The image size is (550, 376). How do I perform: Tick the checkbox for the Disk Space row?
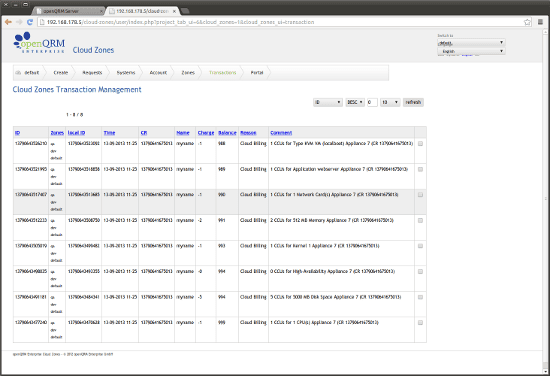pyautogui.click(x=420, y=297)
